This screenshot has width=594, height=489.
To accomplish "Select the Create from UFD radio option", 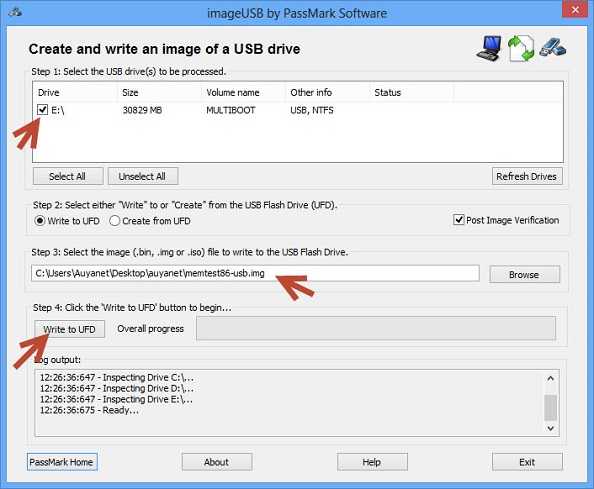I will (114, 221).
